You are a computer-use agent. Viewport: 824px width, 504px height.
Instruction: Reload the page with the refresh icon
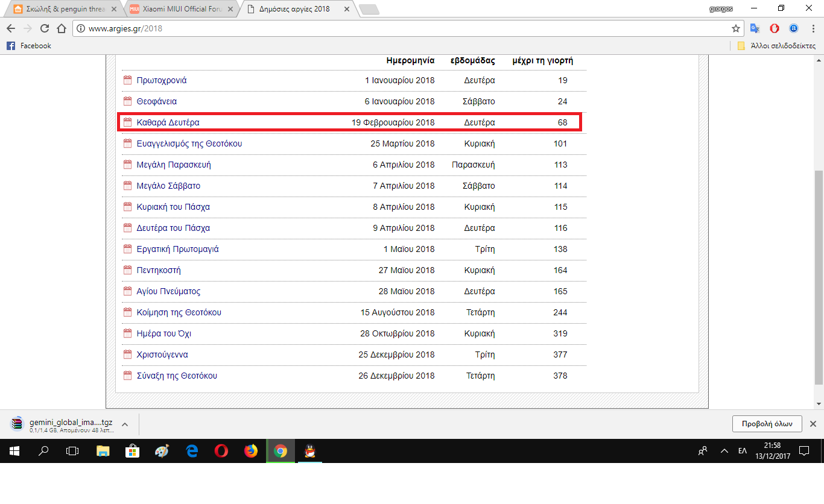[44, 28]
